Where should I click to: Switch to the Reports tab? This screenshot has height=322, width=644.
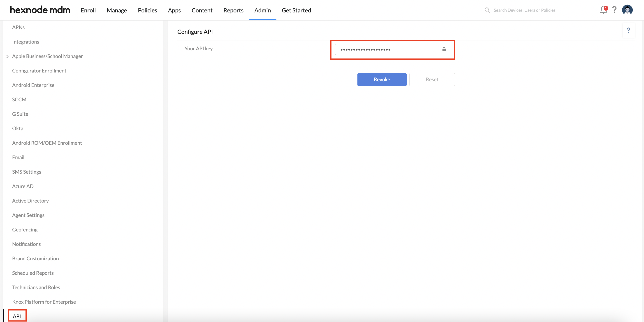pyautogui.click(x=233, y=10)
